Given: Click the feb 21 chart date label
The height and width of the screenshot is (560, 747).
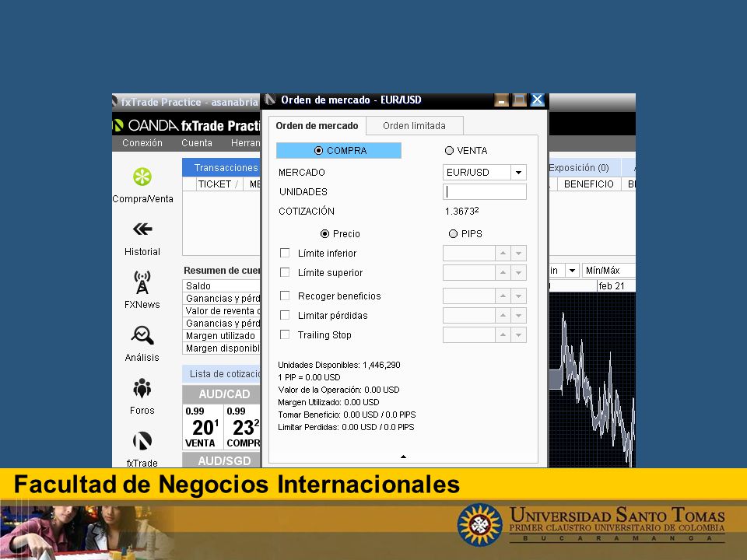Looking at the screenshot, I should point(612,285).
